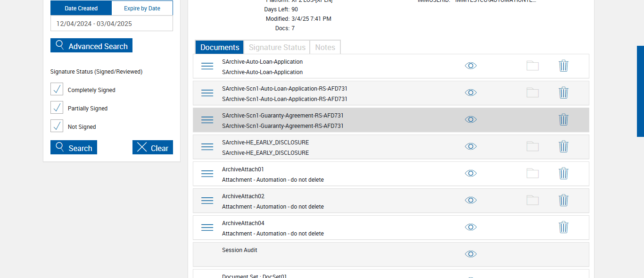Click Signature Status (Signed/Reviewed) label

point(96,72)
